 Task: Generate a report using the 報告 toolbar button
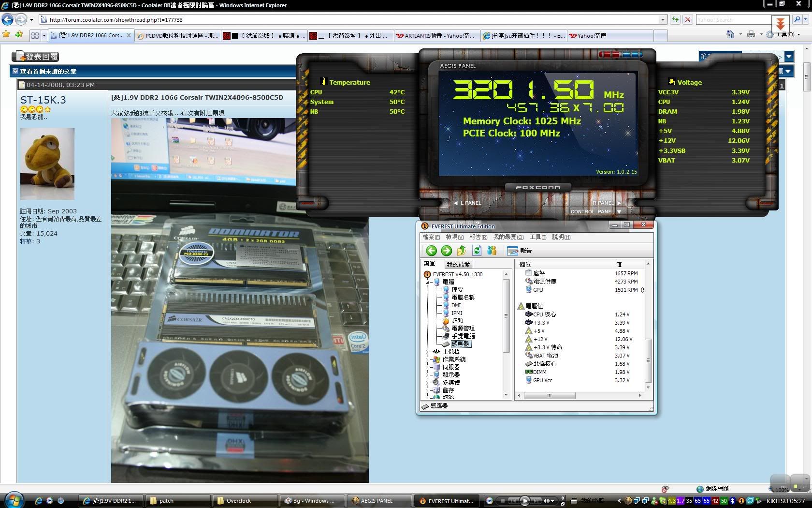click(519, 251)
